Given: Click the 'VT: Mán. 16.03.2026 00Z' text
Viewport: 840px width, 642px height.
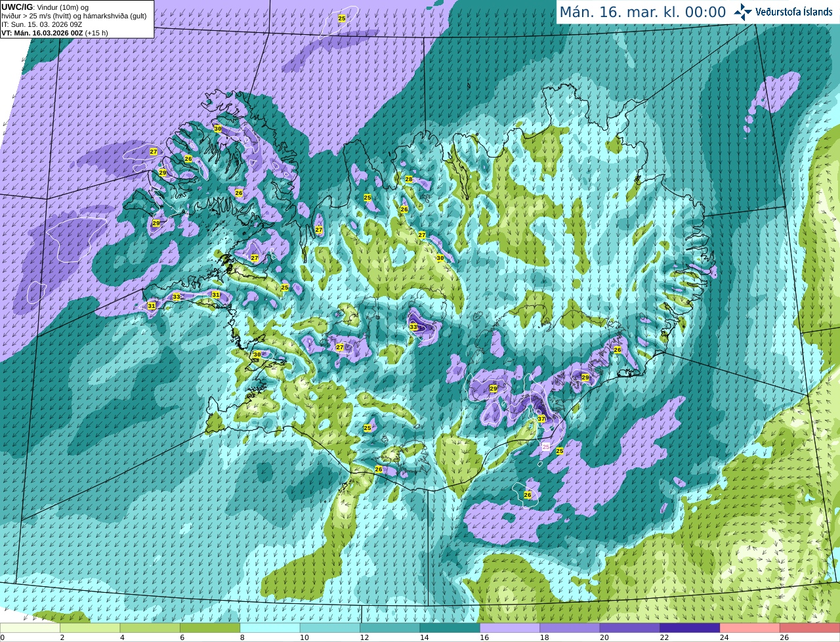Looking at the screenshot, I should pos(41,33).
